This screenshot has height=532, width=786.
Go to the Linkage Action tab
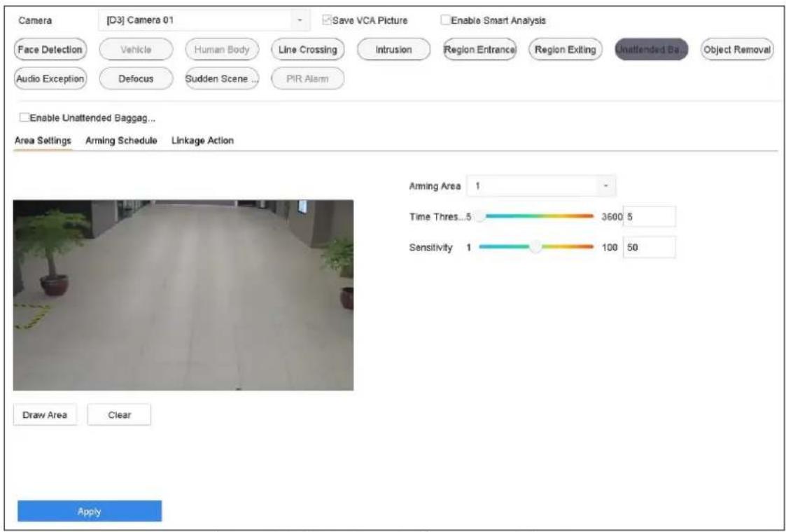pos(202,141)
